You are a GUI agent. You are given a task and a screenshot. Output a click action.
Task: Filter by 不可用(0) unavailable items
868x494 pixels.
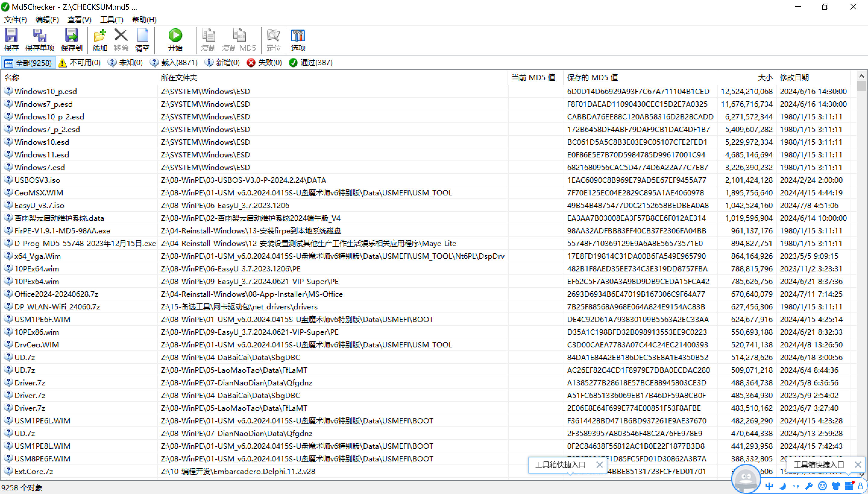coord(80,63)
